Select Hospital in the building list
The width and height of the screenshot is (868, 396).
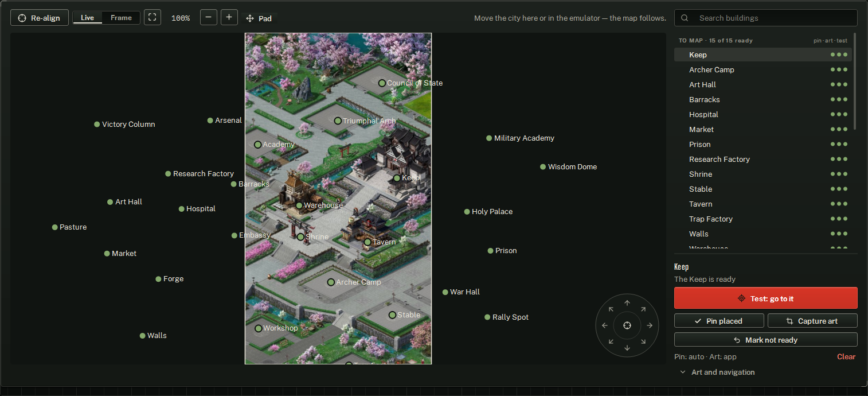click(x=763, y=114)
